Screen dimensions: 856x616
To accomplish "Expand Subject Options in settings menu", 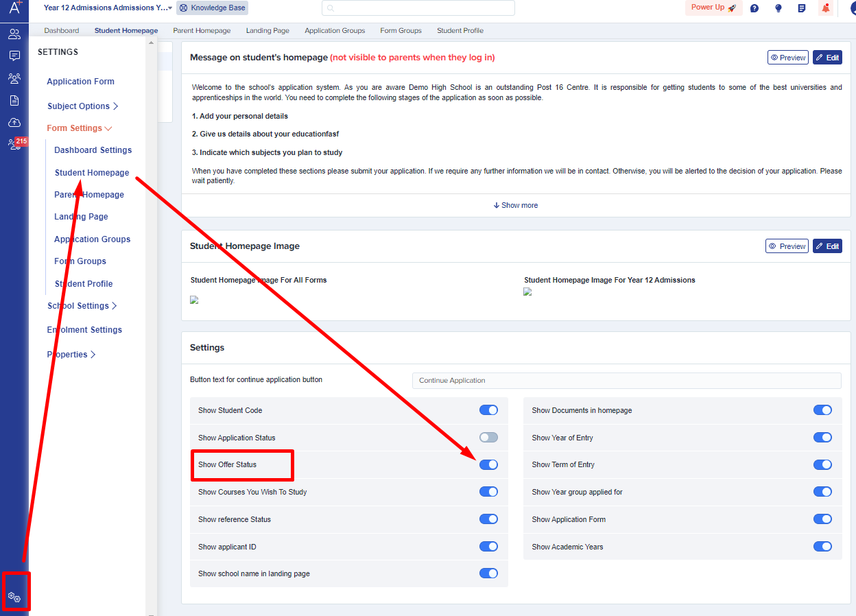I will [x=82, y=106].
